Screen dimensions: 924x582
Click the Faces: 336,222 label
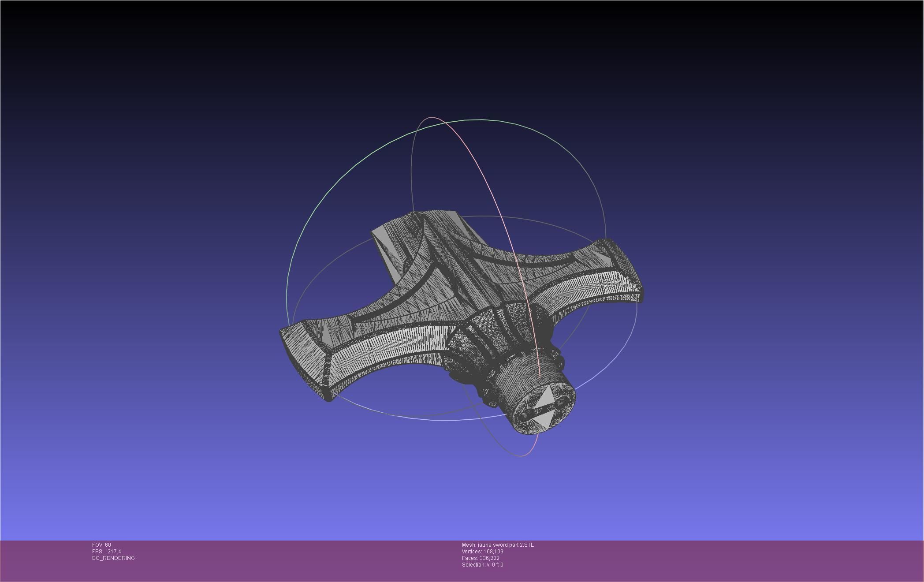click(481, 558)
